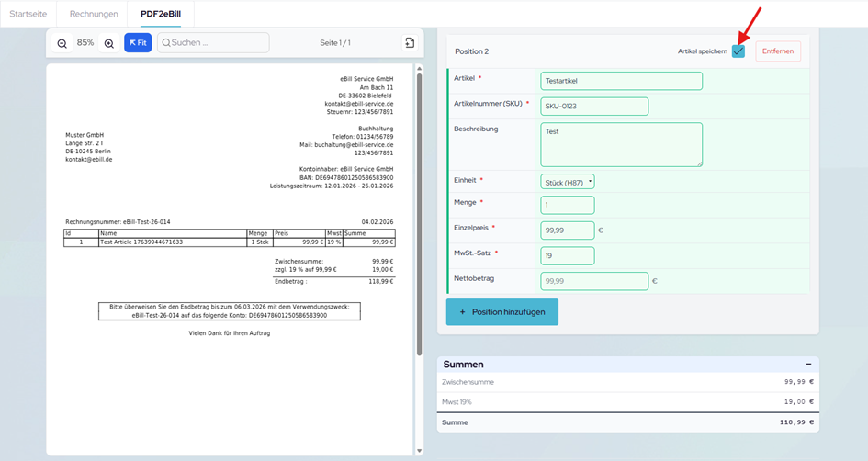Zoom out the PDF preview
Viewport: 868px width, 461px height.
pyautogui.click(x=62, y=43)
